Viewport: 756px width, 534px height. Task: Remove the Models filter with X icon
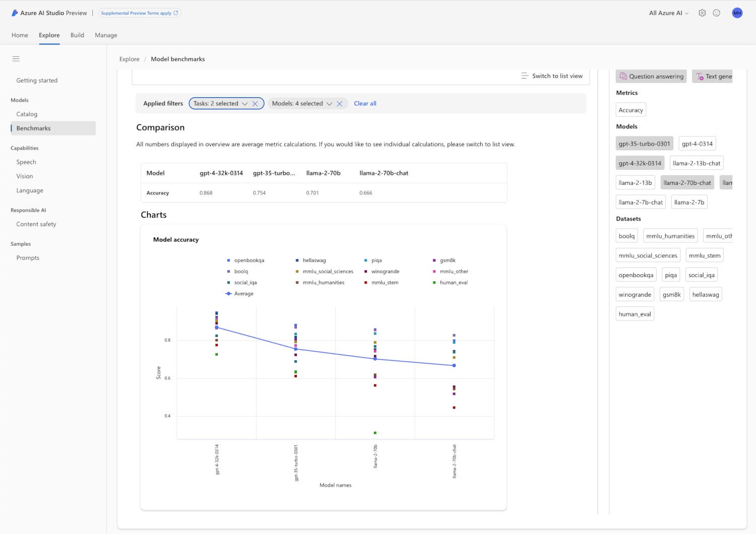click(340, 104)
